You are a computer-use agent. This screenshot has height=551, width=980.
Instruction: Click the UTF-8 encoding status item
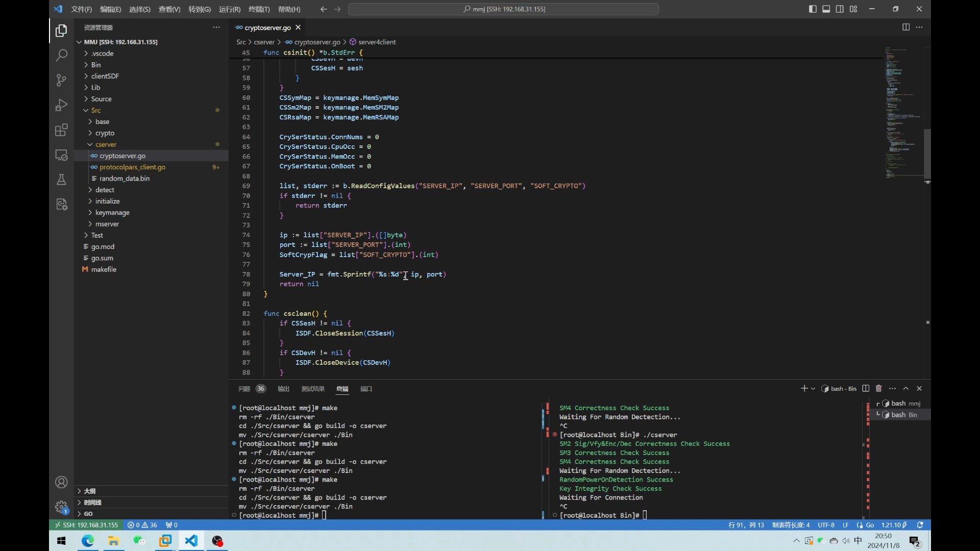pyautogui.click(x=826, y=525)
